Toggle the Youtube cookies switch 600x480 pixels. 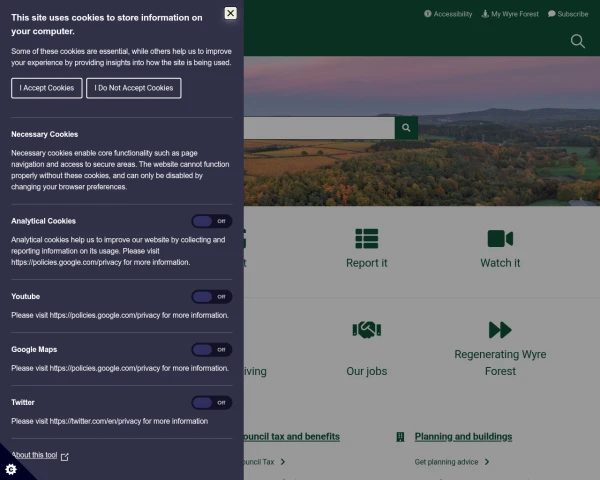[x=212, y=297]
